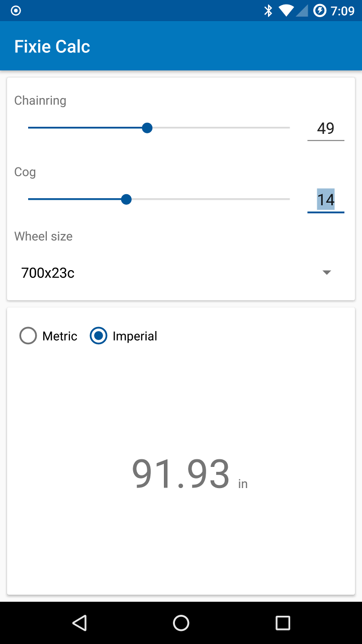The width and height of the screenshot is (362, 644).
Task: Tap the Chainring slider handle
Action: point(147,128)
